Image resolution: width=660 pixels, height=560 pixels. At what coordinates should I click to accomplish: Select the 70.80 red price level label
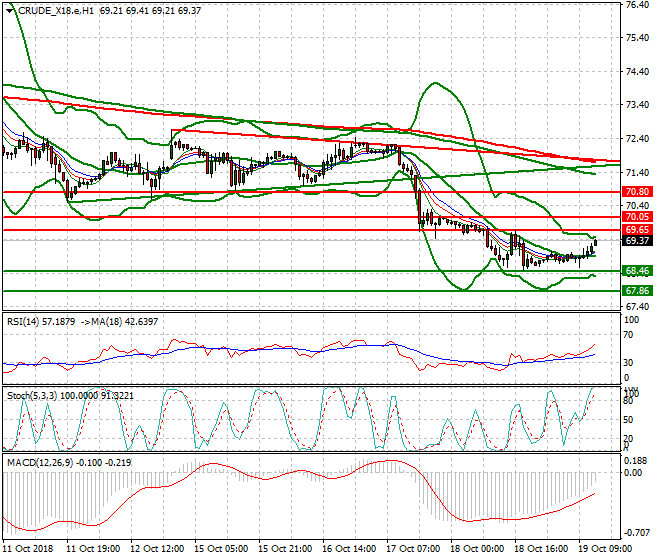637,192
